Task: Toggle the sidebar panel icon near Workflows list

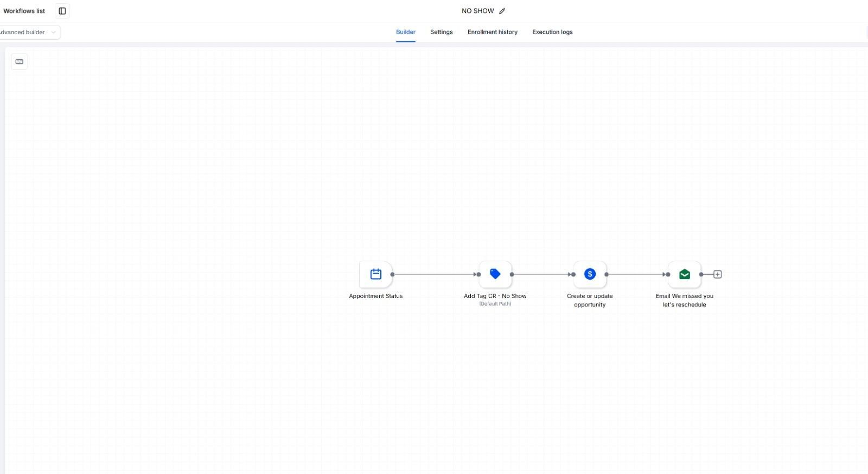Action: pyautogui.click(x=62, y=11)
